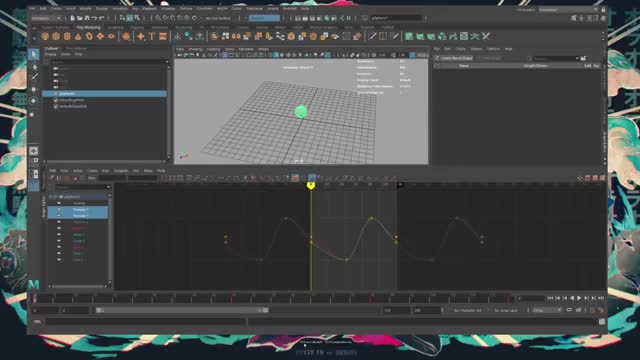Select the Lasso tool in the toolbox

tap(34, 66)
